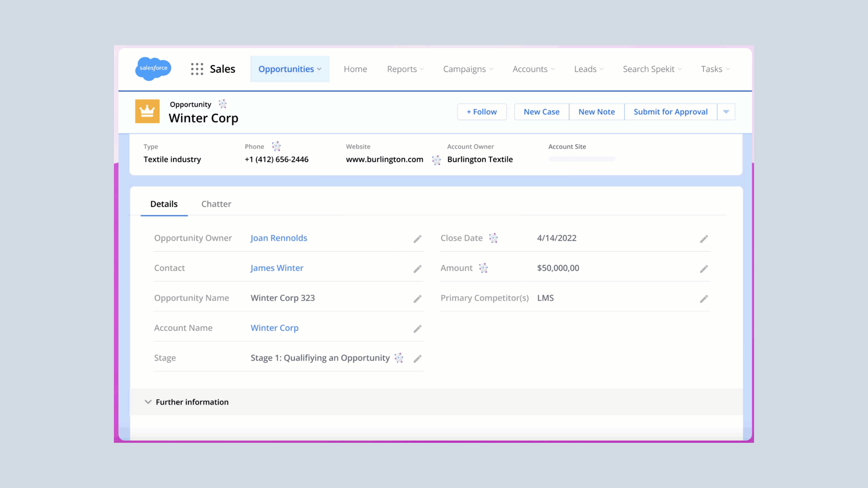Edit the Account Name field pencil
The height and width of the screenshot is (488, 868).
(417, 328)
